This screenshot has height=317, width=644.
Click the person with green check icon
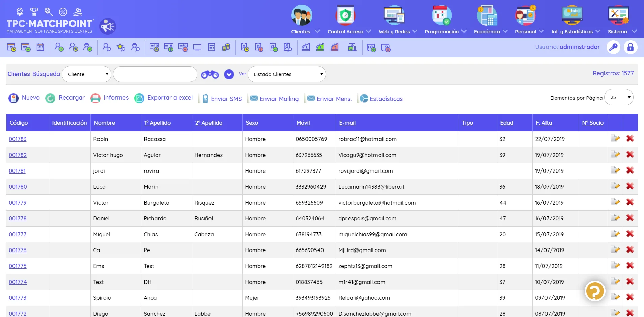[x=88, y=47]
